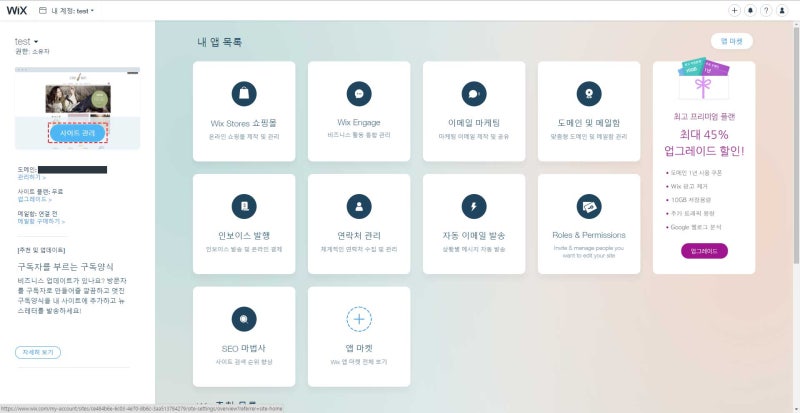Click the 온라인 쇼핑몰 제작 및 관리 description
The width and height of the screenshot is (800, 413).
[244, 137]
